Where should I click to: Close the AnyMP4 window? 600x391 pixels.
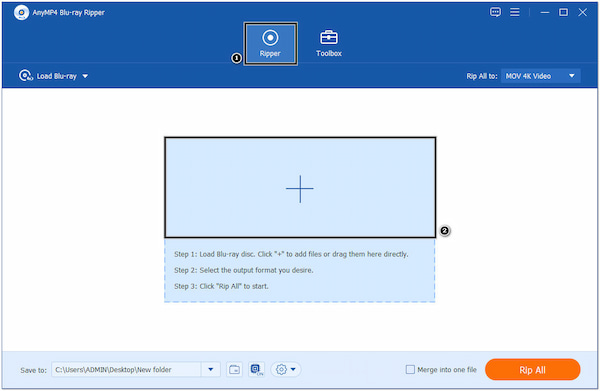pos(582,13)
